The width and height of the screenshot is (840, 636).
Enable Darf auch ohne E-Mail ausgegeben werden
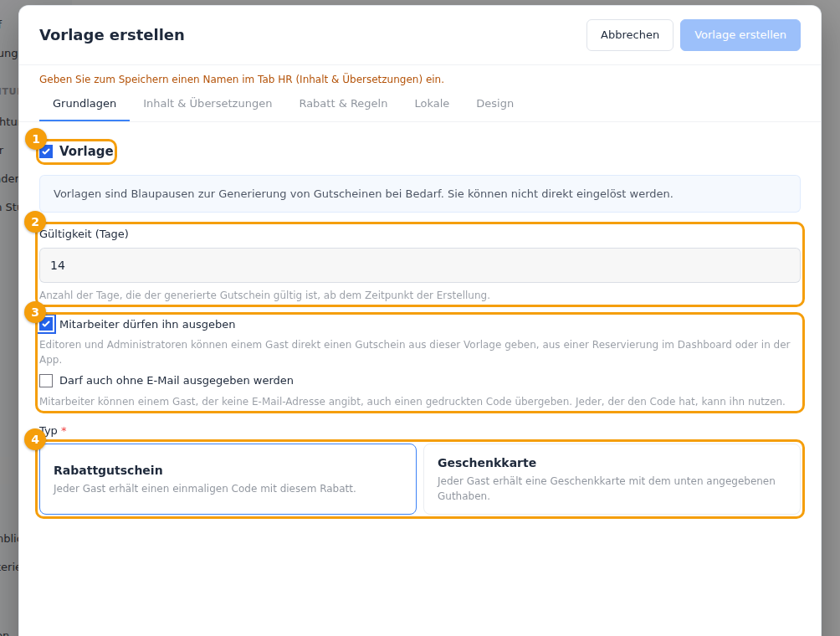coord(46,381)
